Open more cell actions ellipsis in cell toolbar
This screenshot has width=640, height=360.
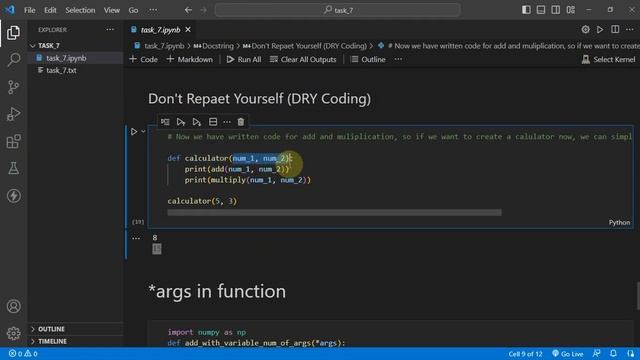[227, 122]
